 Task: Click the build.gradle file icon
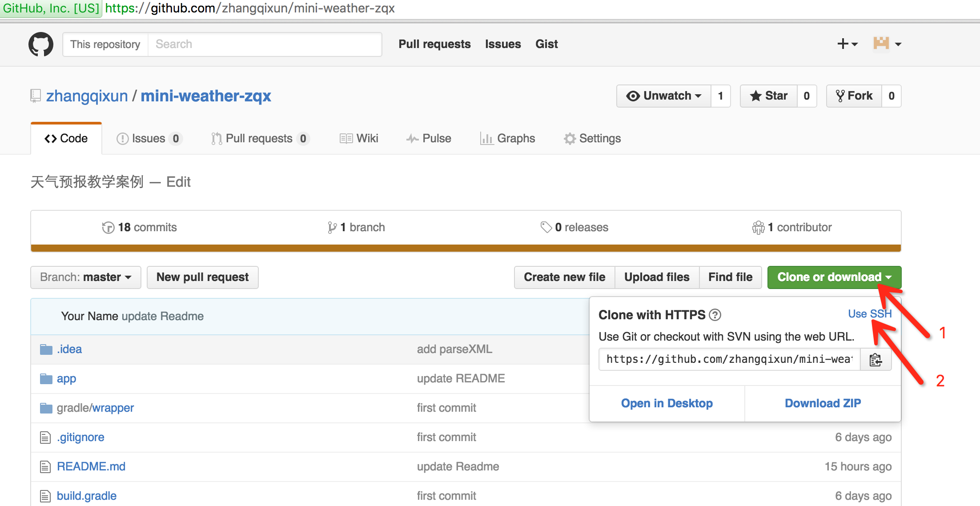pyautogui.click(x=45, y=496)
